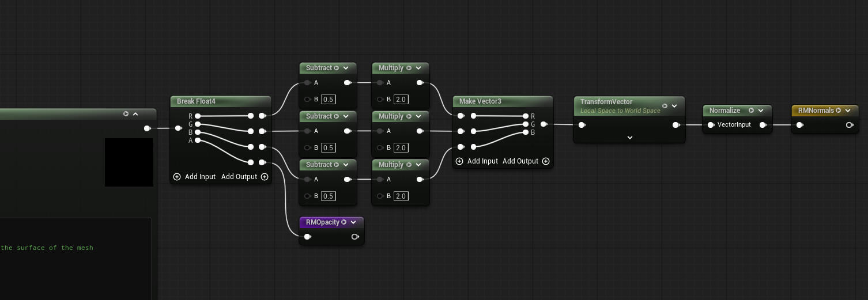Collapse the Normalize node using its header chevron
Viewport: 868px width, 300px height.
pos(761,111)
